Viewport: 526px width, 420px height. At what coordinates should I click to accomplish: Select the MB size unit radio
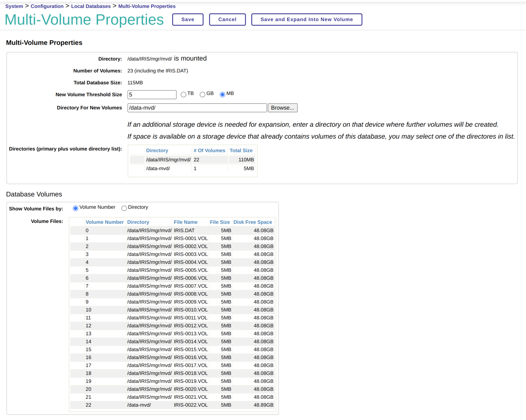[222, 94]
